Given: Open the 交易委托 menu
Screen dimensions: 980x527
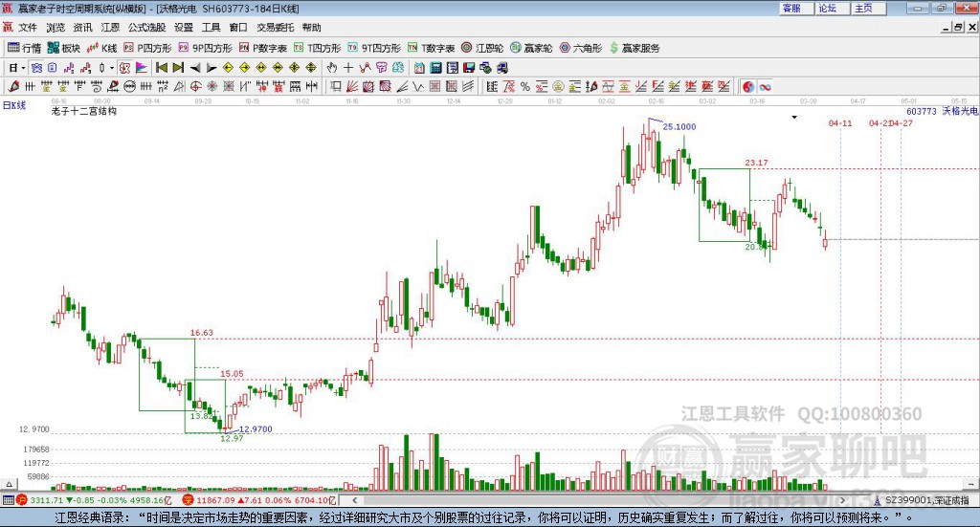Looking at the screenshot, I should (275, 28).
